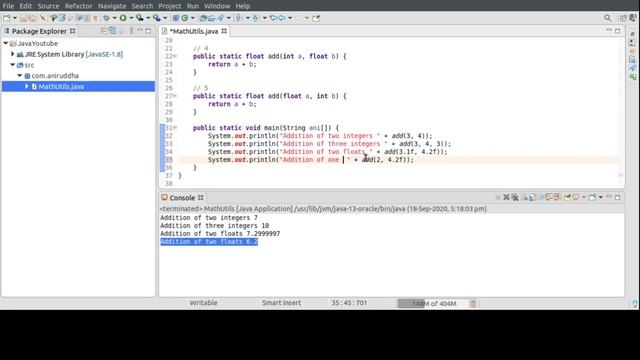Open the Project menu

[170, 6]
